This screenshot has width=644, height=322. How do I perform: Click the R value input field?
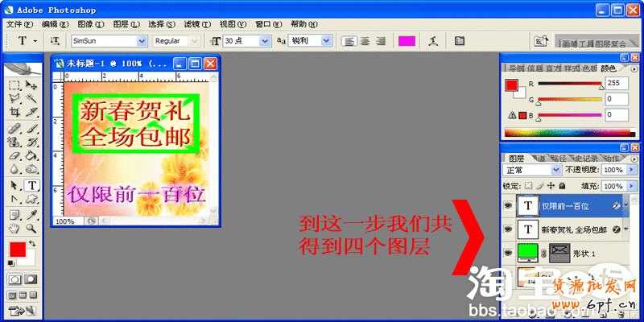coord(617,83)
